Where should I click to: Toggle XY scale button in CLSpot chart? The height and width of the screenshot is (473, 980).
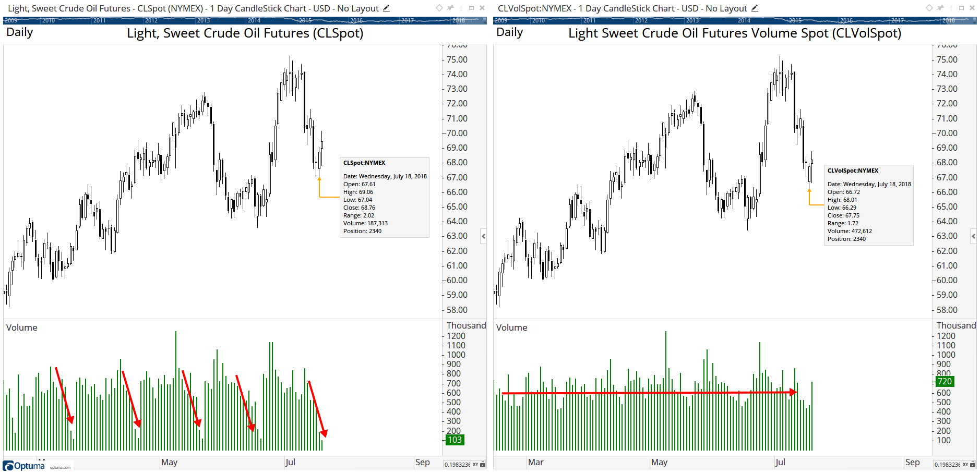(x=475, y=465)
